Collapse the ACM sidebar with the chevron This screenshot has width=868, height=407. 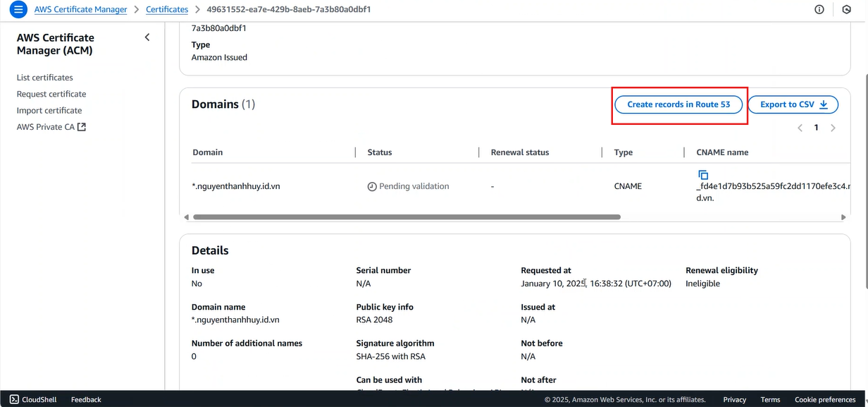[x=147, y=37]
